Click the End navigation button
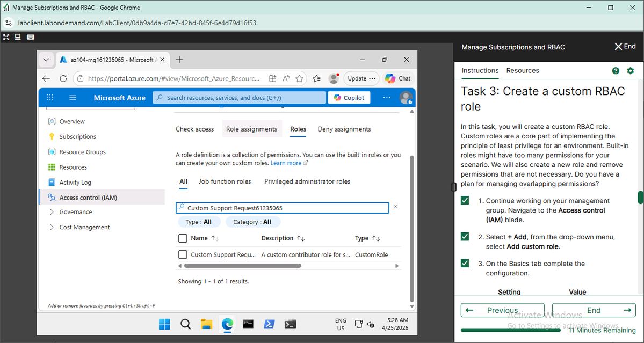Image resolution: width=644 pixels, height=343 pixels. [594, 310]
